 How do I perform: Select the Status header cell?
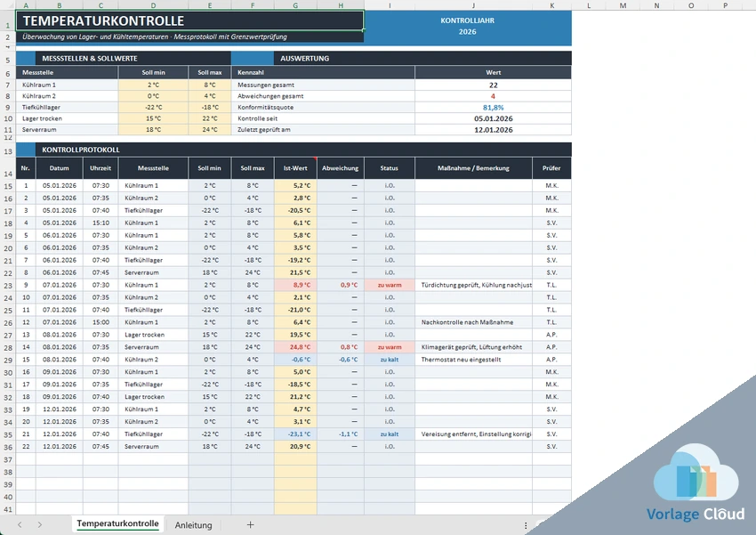(390, 168)
